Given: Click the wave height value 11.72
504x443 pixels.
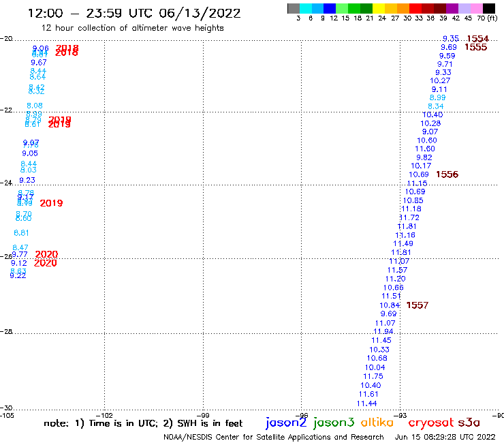Looking at the screenshot, I should pos(409,218).
